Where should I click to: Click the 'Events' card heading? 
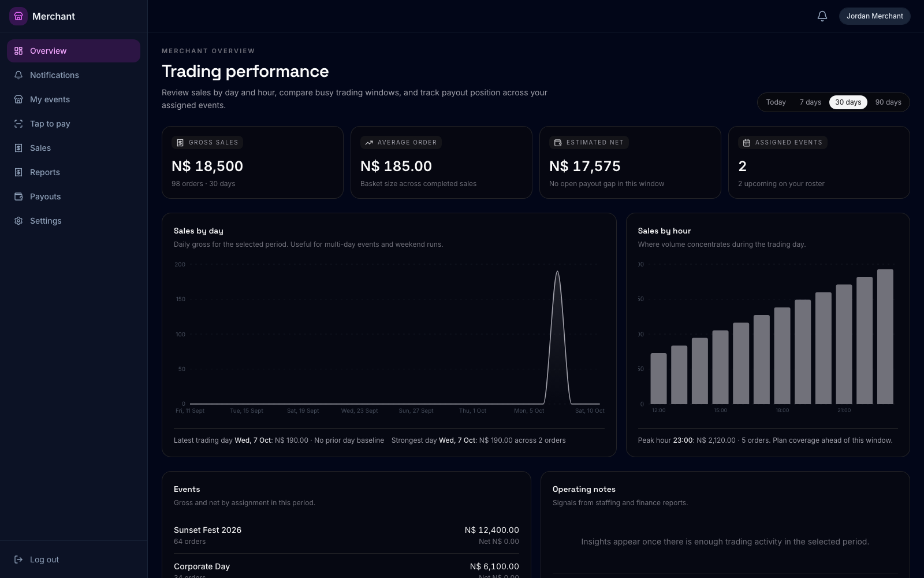187,489
